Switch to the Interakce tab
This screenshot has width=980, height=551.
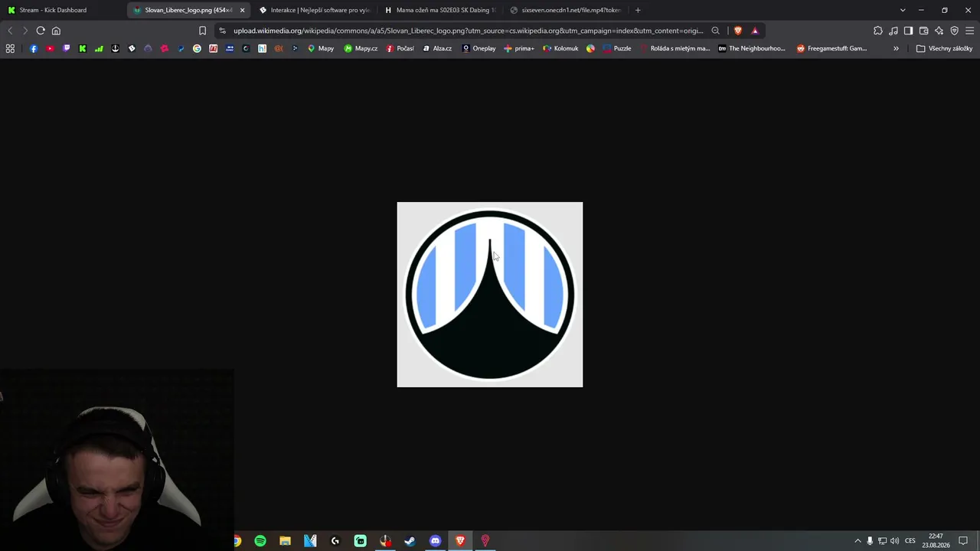[315, 10]
